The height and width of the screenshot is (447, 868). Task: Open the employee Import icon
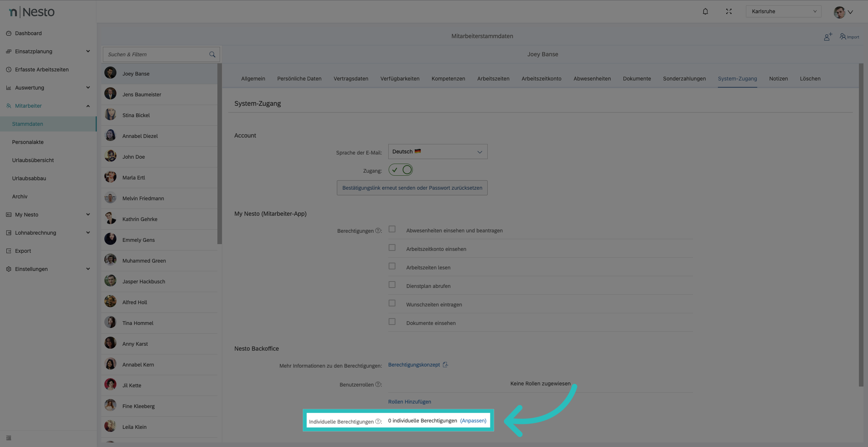point(849,37)
